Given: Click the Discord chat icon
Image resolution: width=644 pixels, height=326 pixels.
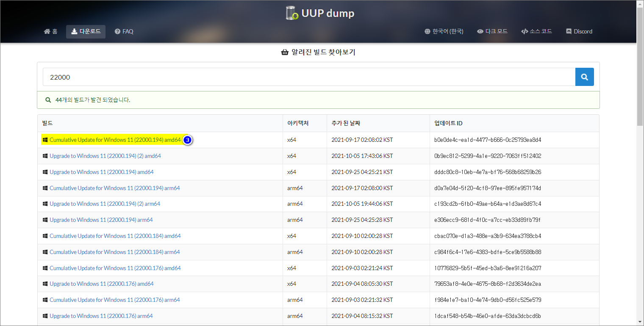Looking at the screenshot, I should 569,31.
